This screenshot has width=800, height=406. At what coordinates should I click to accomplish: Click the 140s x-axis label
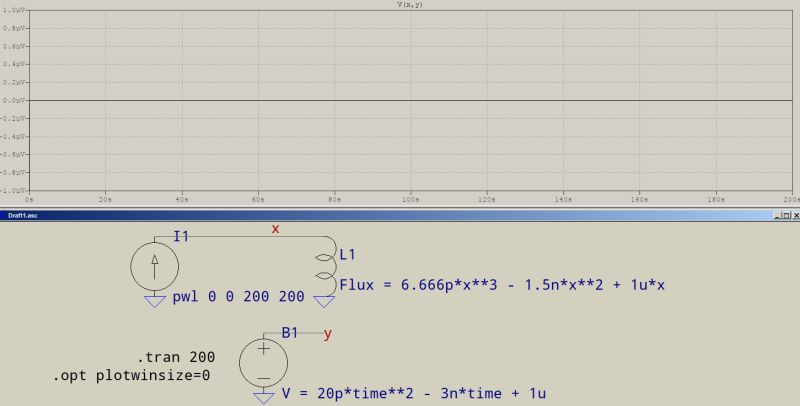563,200
